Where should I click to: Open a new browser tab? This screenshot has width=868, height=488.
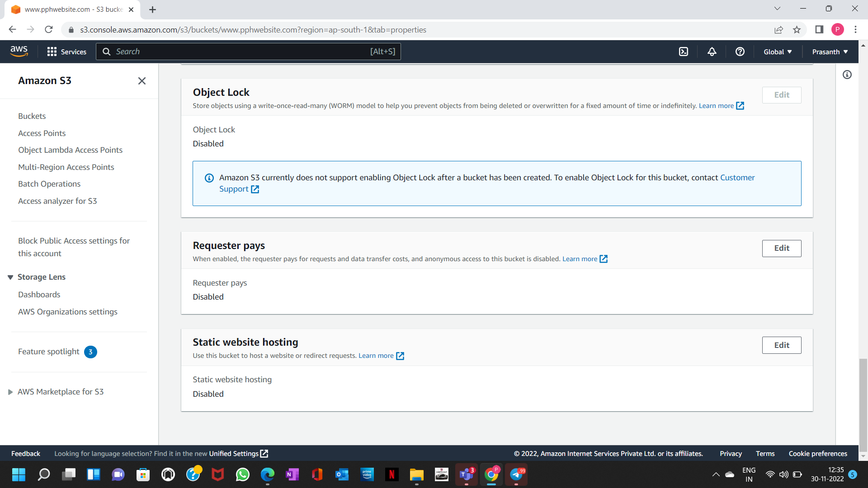[152, 9]
